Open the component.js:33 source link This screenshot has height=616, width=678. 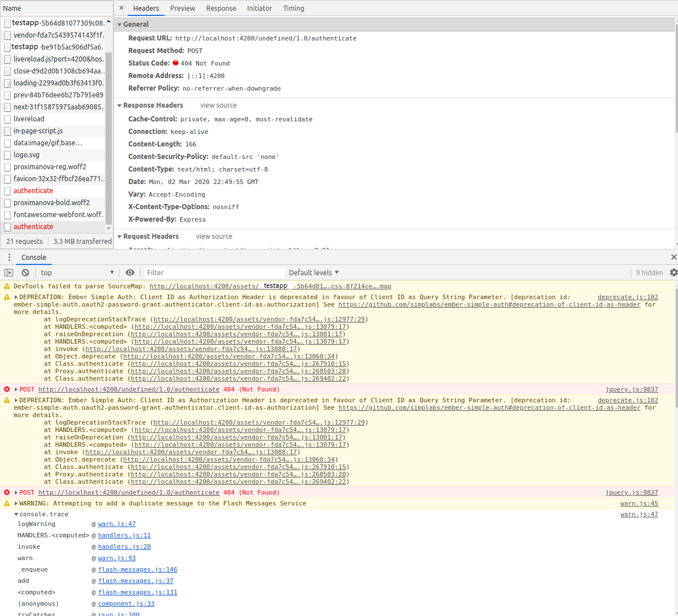click(126, 603)
